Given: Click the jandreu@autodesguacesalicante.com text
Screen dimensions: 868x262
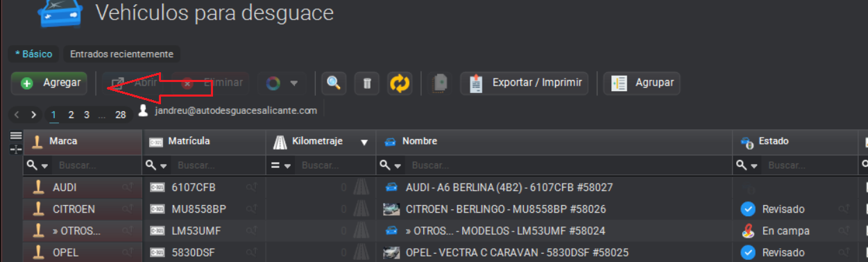Looking at the screenshot, I should [x=235, y=110].
